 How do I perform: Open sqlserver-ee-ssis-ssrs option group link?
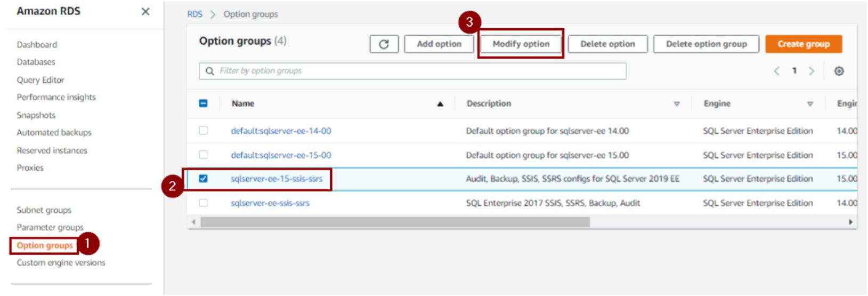(270, 203)
